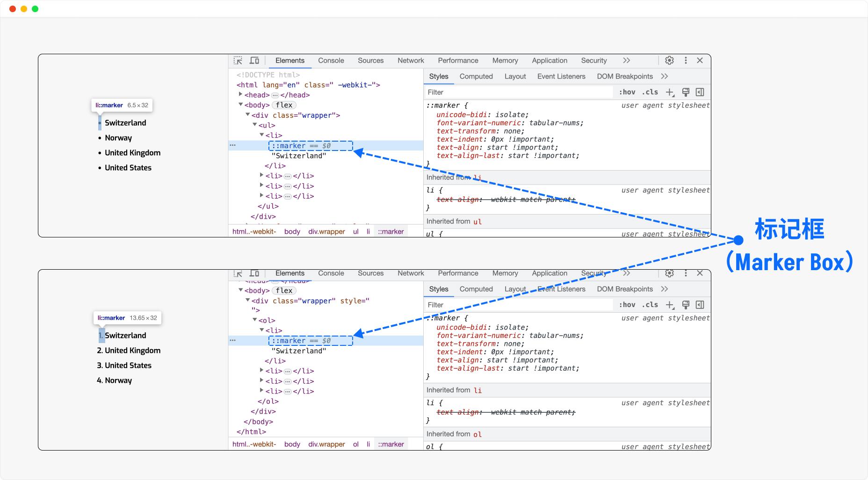Show more Styles sidebar tabs, numbered-list DevTools
868x480 pixels.
[665, 289]
